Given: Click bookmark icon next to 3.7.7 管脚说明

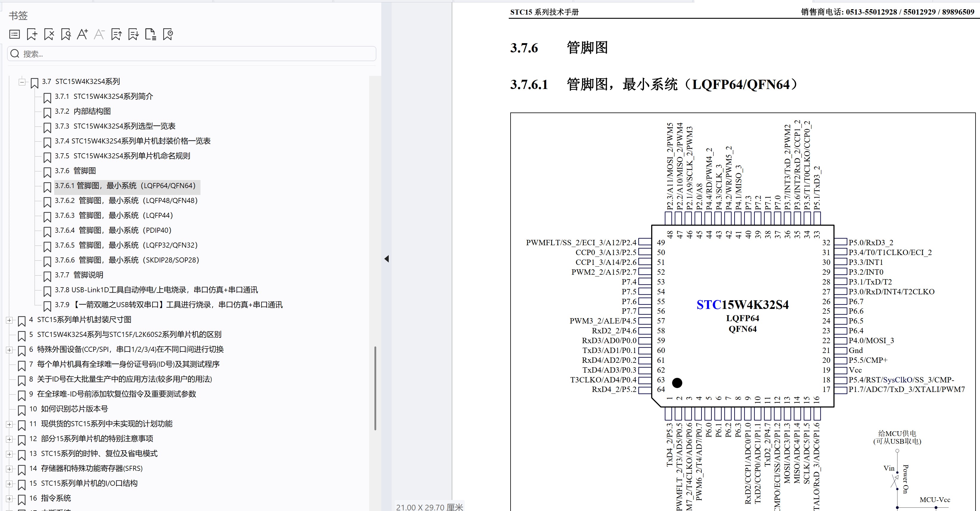Looking at the screenshot, I should click(x=47, y=276).
